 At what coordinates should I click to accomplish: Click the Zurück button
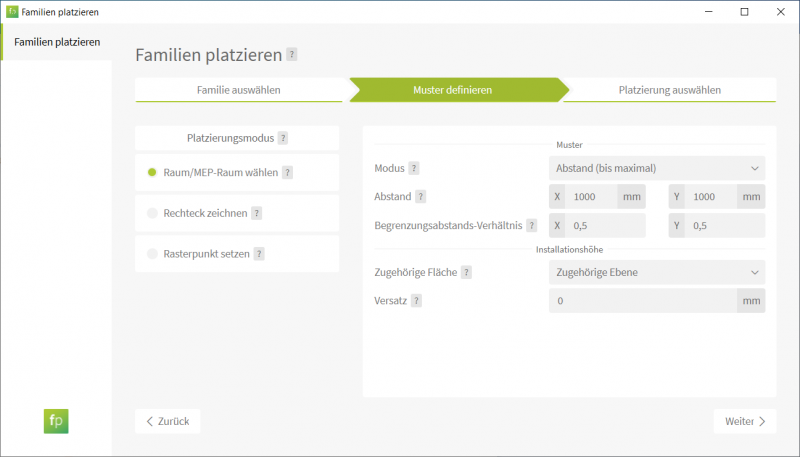pos(168,421)
